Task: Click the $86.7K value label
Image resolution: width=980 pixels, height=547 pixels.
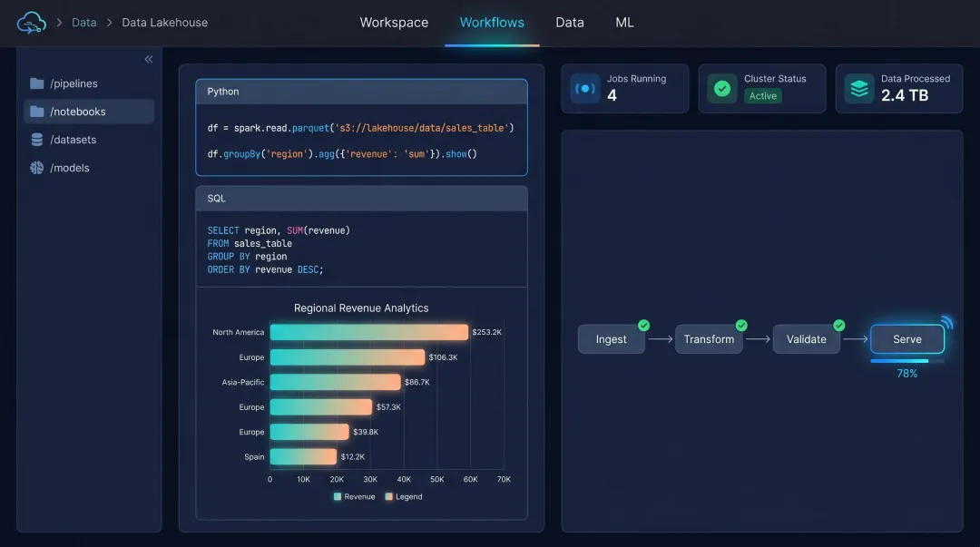Action: coord(416,382)
